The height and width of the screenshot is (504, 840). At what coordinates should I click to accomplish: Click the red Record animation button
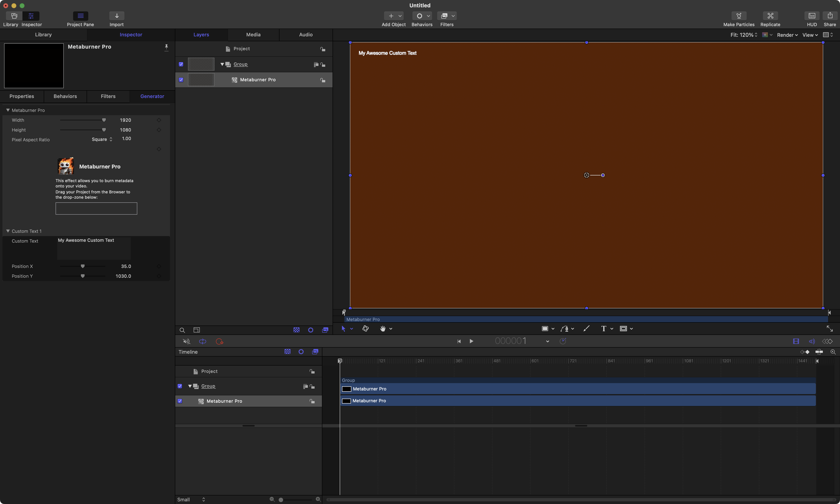(x=219, y=341)
